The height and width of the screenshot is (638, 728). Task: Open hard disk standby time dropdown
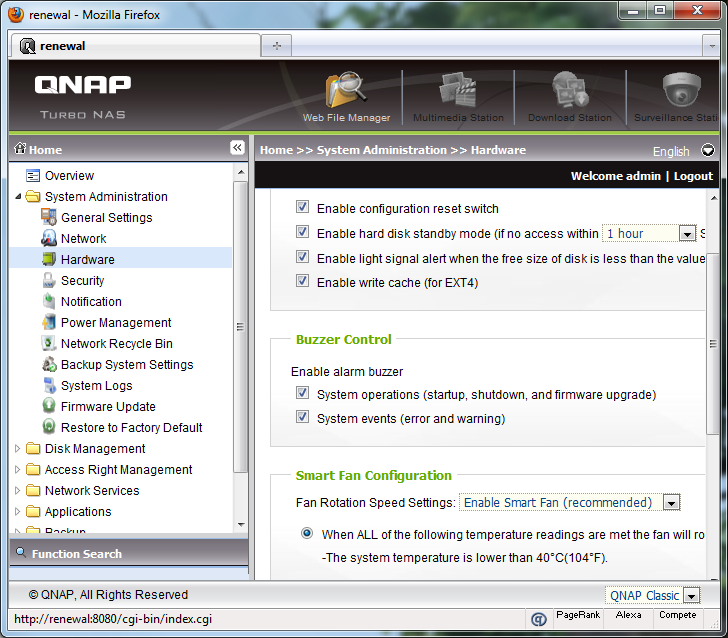686,234
